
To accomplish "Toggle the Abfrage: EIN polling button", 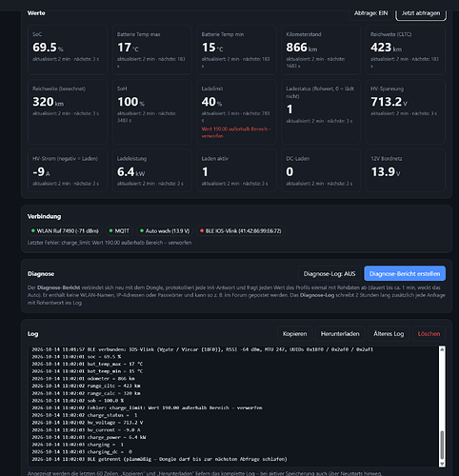I will (370, 13).
